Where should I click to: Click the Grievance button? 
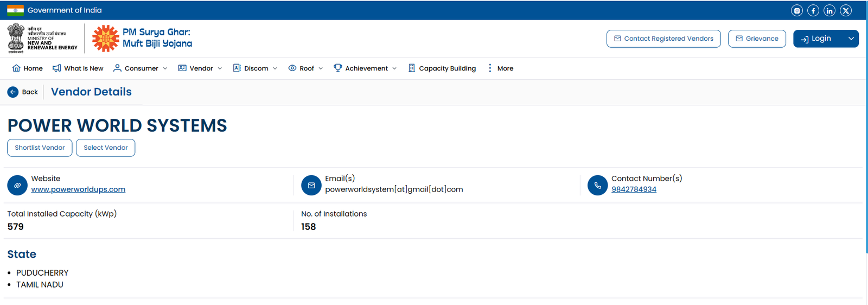757,39
